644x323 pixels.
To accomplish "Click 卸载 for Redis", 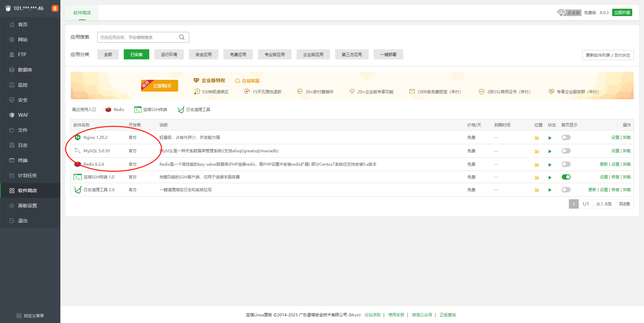I will pos(627,164).
